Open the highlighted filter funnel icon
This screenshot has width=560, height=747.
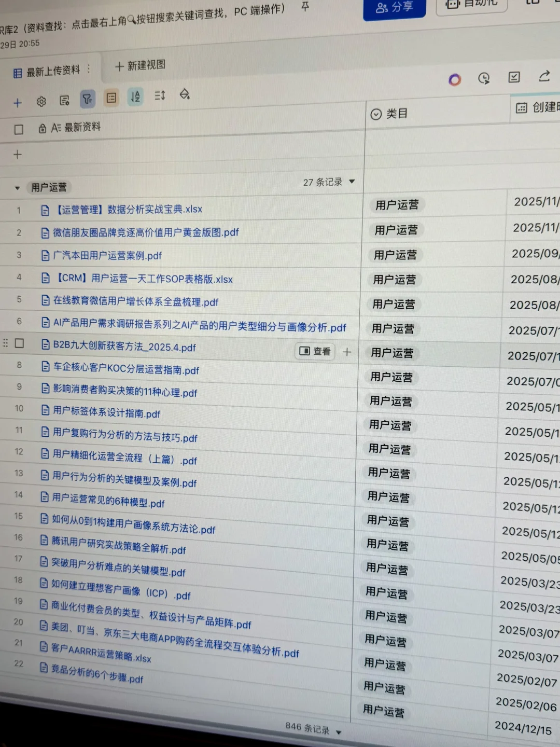(88, 99)
